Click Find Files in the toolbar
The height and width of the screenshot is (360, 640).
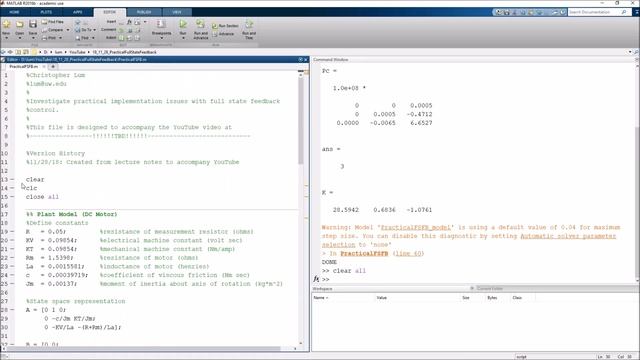click(52, 22)
